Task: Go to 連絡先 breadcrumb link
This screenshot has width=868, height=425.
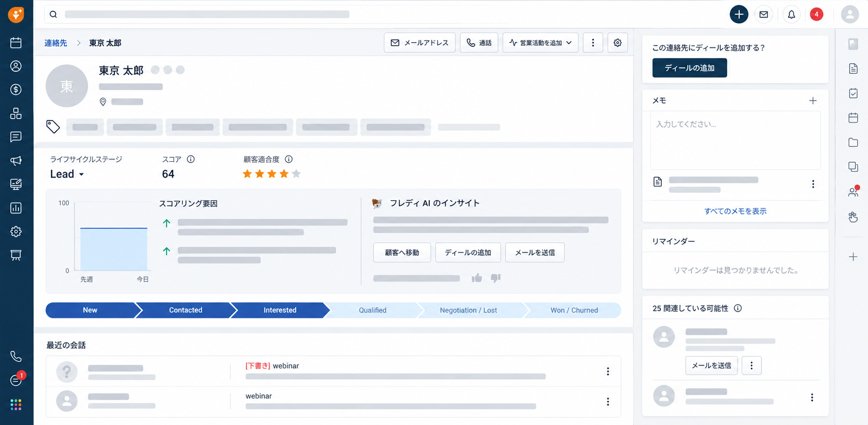Action: pos(56,43)
